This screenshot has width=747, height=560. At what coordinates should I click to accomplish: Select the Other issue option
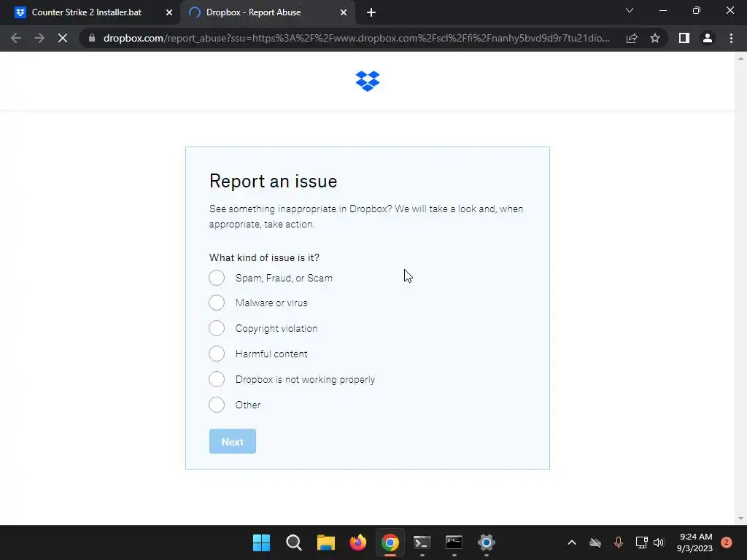click(x=217, y=405)
